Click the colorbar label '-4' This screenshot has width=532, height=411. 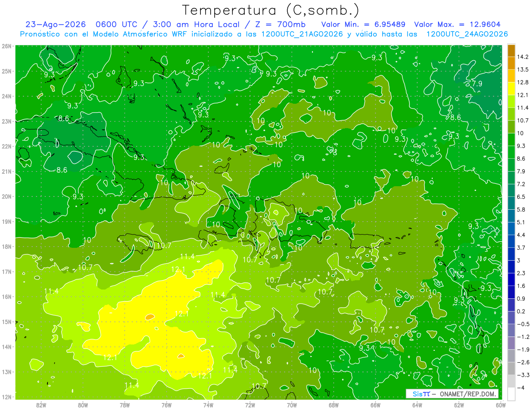tap(520, 388)
